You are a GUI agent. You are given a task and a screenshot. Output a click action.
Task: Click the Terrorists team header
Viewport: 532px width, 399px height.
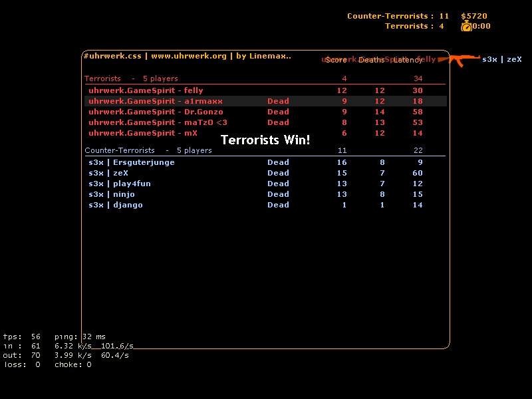pos(102,78)
